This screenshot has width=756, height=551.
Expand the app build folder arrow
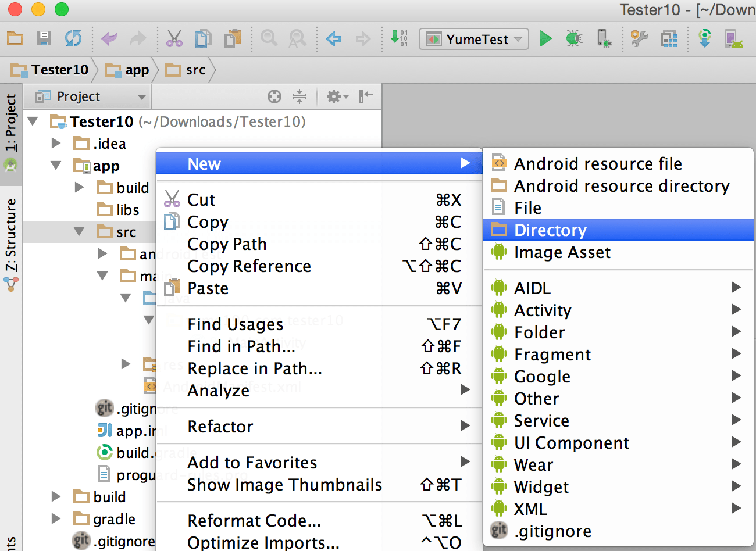click(x=80, y=188)
